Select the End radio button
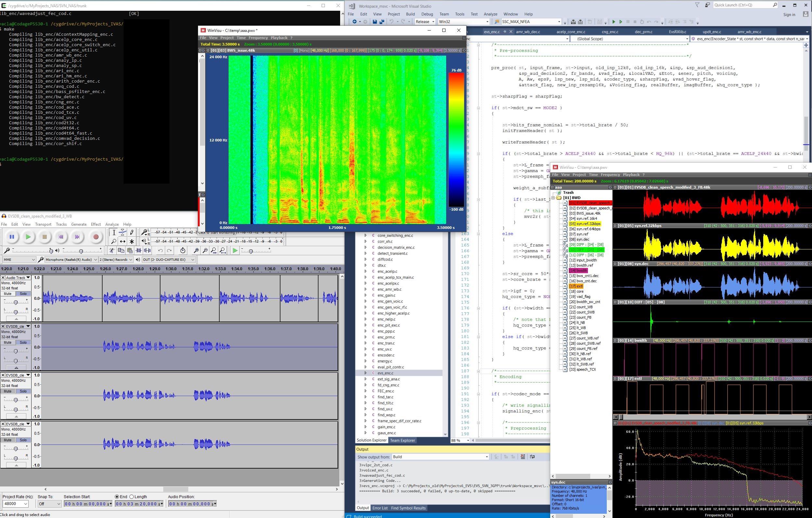812x518 pixels. [x=117, y=497]
